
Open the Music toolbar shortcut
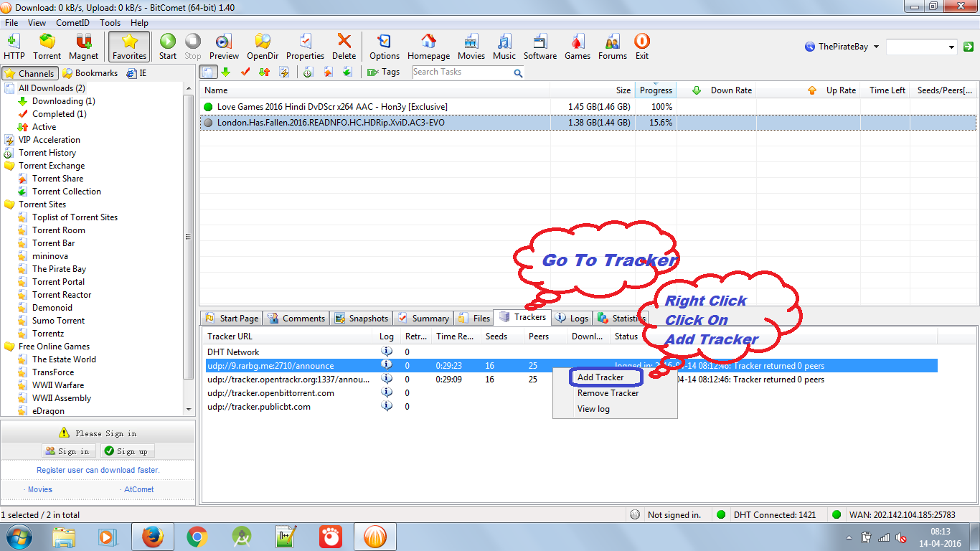point(504,47)
